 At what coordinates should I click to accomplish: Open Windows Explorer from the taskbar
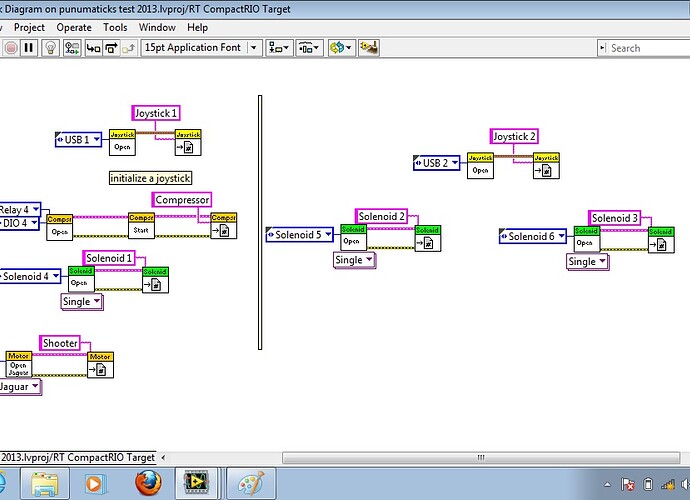coord(44,484)
